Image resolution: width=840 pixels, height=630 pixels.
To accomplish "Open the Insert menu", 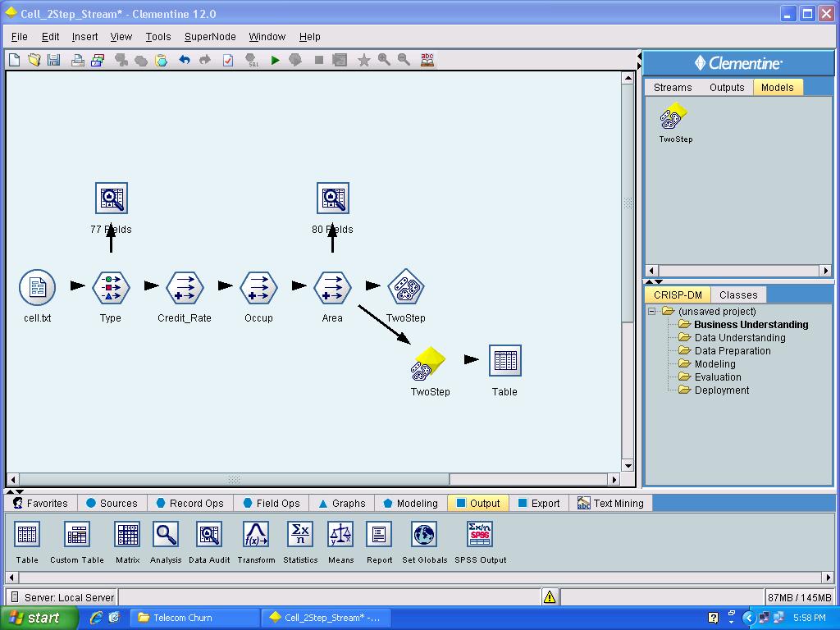I will (x=84, y=36).
